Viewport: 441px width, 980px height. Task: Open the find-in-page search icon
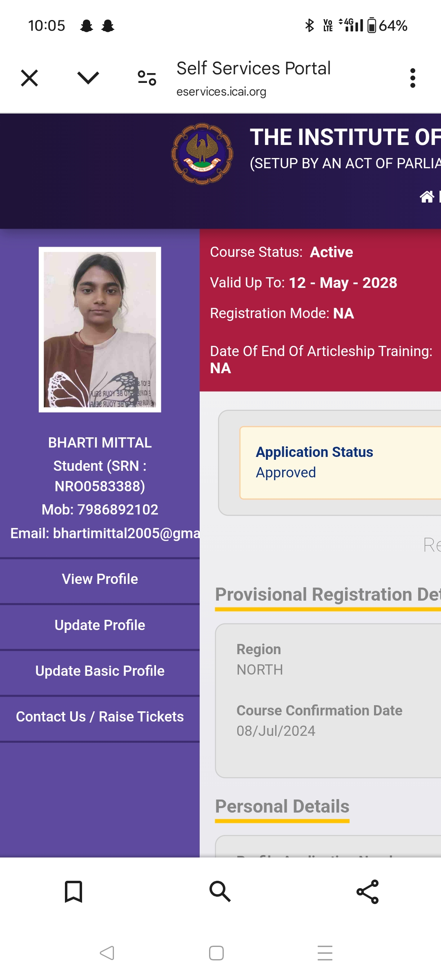click(x=220, y=891)
